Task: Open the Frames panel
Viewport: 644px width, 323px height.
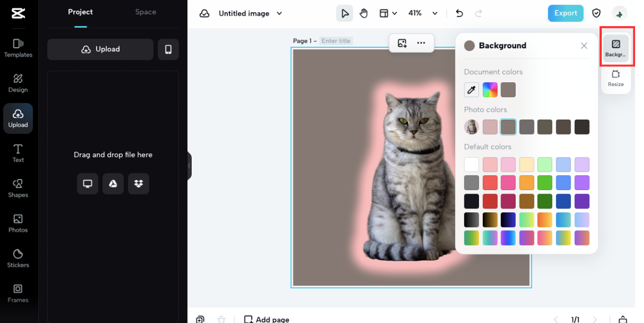Action: [18, 294]
